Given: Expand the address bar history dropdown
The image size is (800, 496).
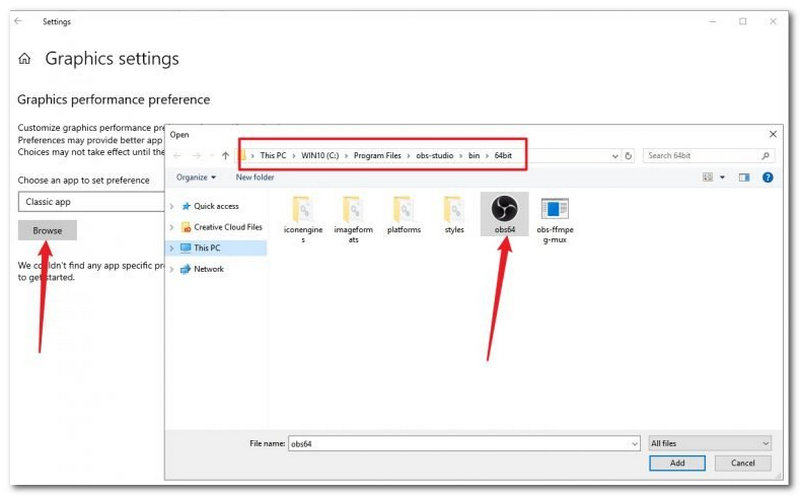Looking at the screenshot, I should 615,156.
